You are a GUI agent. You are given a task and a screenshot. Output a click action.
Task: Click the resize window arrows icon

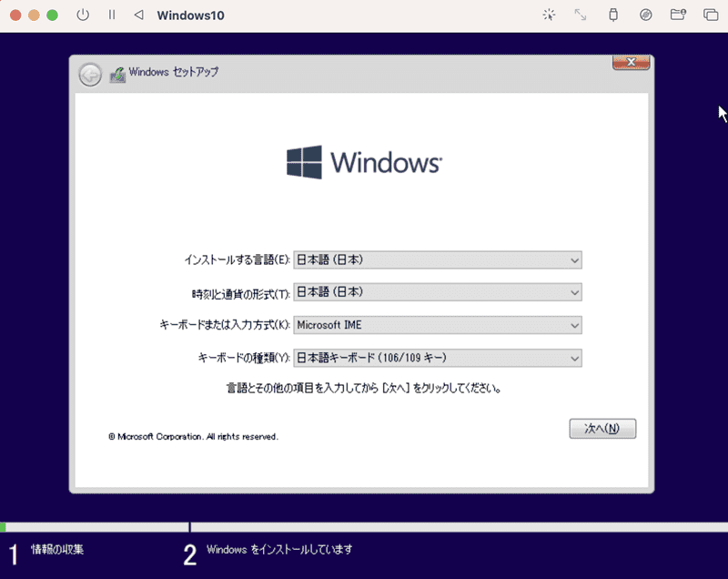pos(581,15)
